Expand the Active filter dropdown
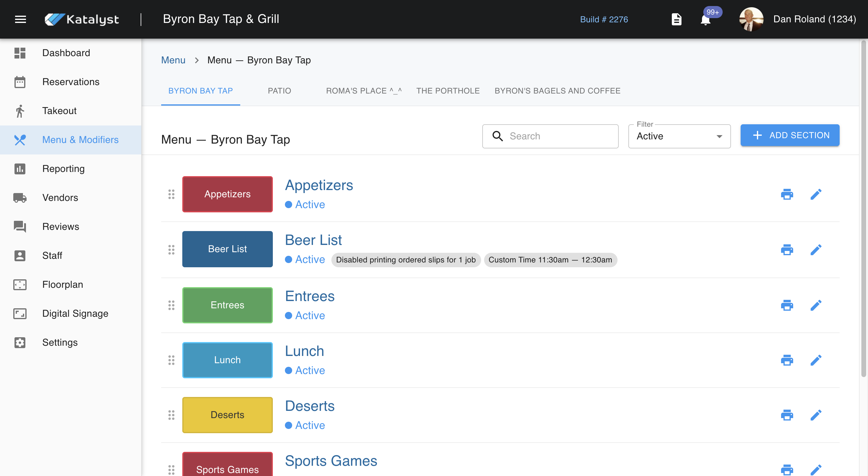This screenshot has height=476, width=868. click(679, 136)
